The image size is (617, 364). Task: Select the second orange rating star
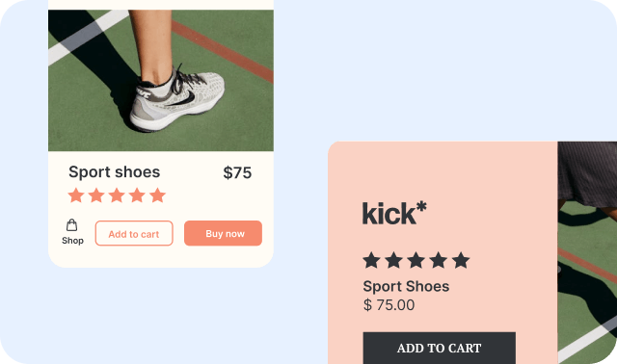tap(96, 195)
